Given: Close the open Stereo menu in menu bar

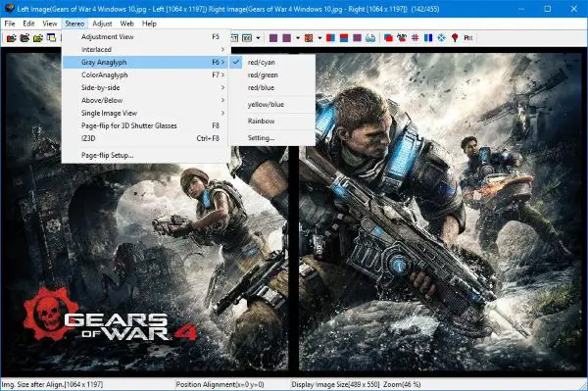Looking at the screenshot, I should coord(74,24).
